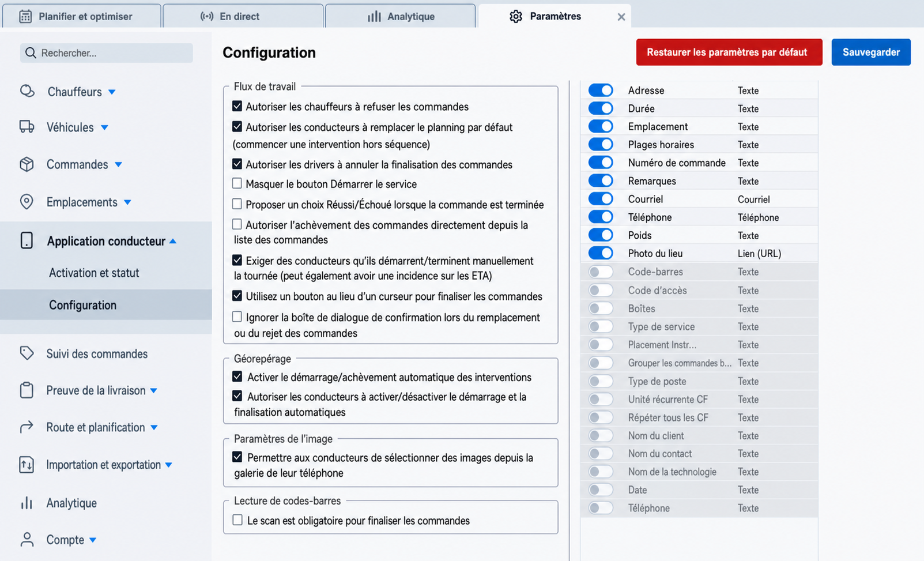Click the gear icon on Paramètres tab
924x561 pixels.
516,16
